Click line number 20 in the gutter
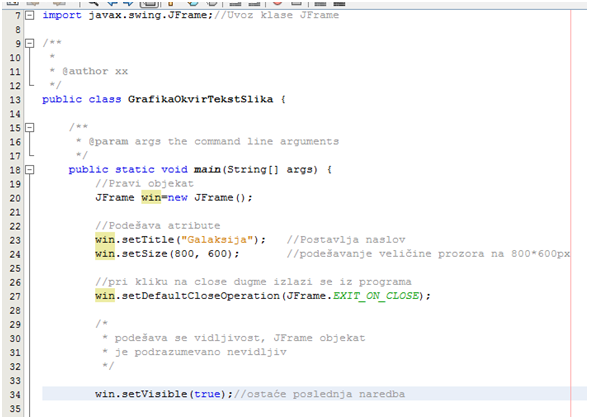The height and width of the screenshot is (419, 589). tap(15, 198)
